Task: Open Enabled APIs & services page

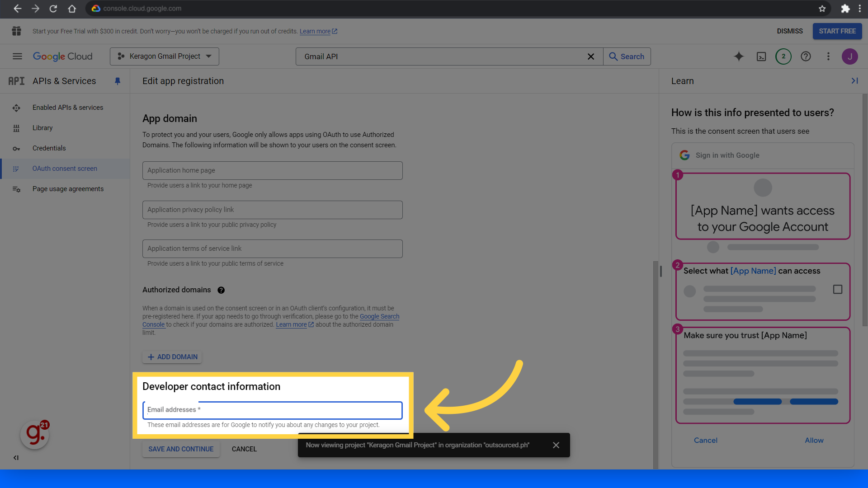Action: pos(68,108)
